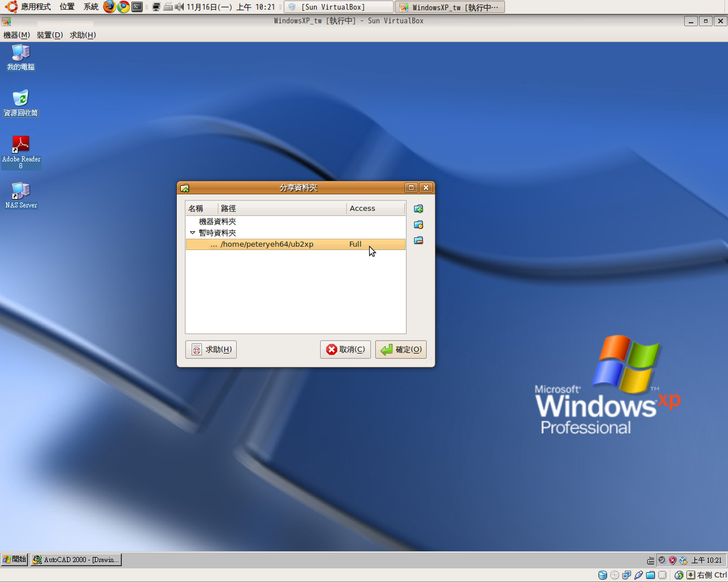Select the 我的電腦 desktop icon
The height and width of the screenshot is (582, 728).
click(21, 57)
